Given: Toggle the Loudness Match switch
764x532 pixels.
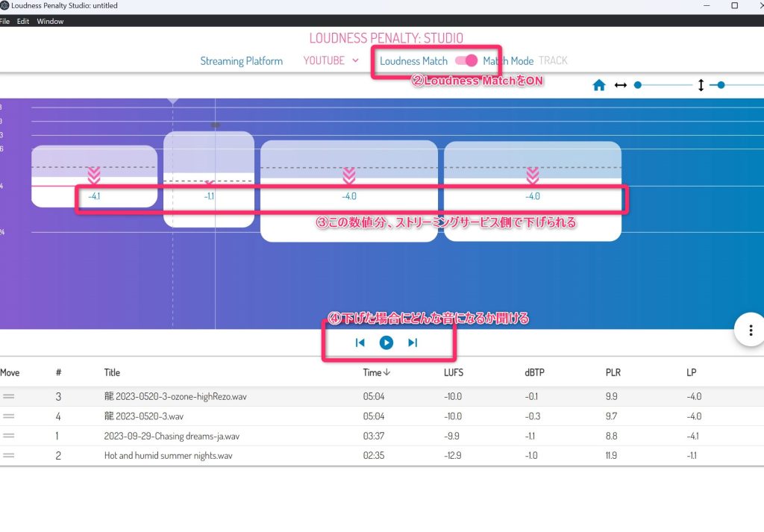Looking at the screenshot, I should 466,60.
